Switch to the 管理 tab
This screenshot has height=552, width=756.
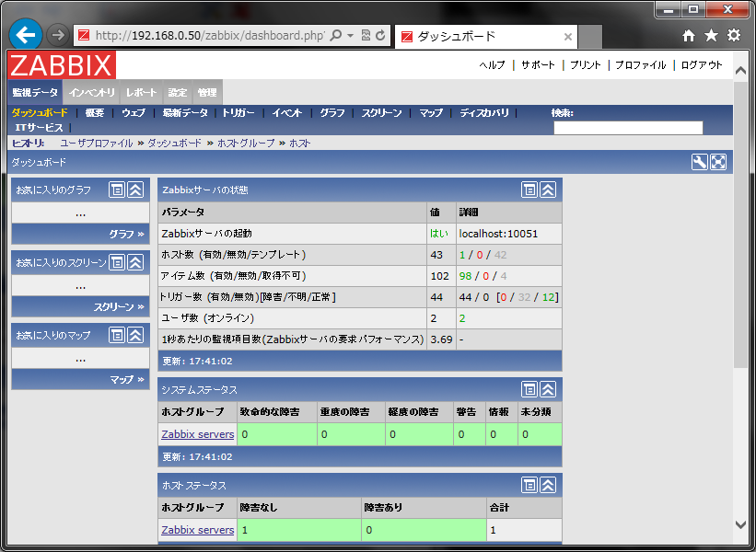click(x=207, y=92)
